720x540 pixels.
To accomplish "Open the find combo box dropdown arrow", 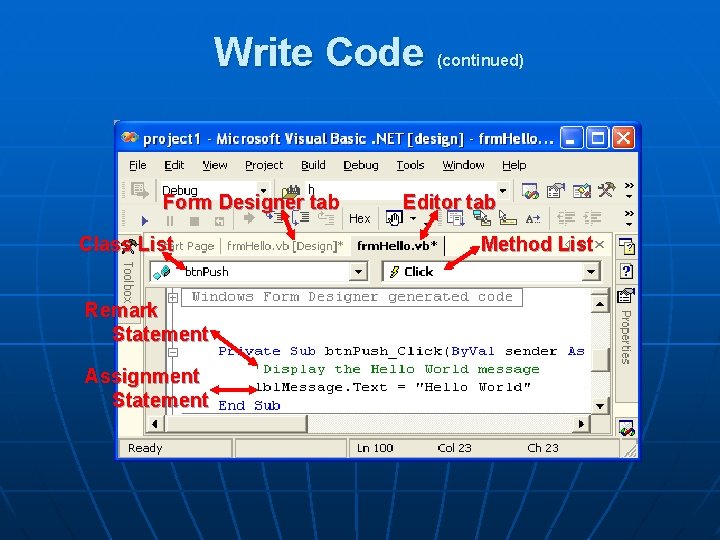I will click(x=503, y=191).
